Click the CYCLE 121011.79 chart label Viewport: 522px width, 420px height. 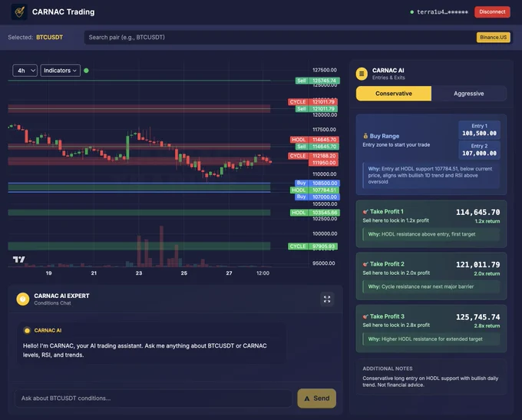coord(313,102)
